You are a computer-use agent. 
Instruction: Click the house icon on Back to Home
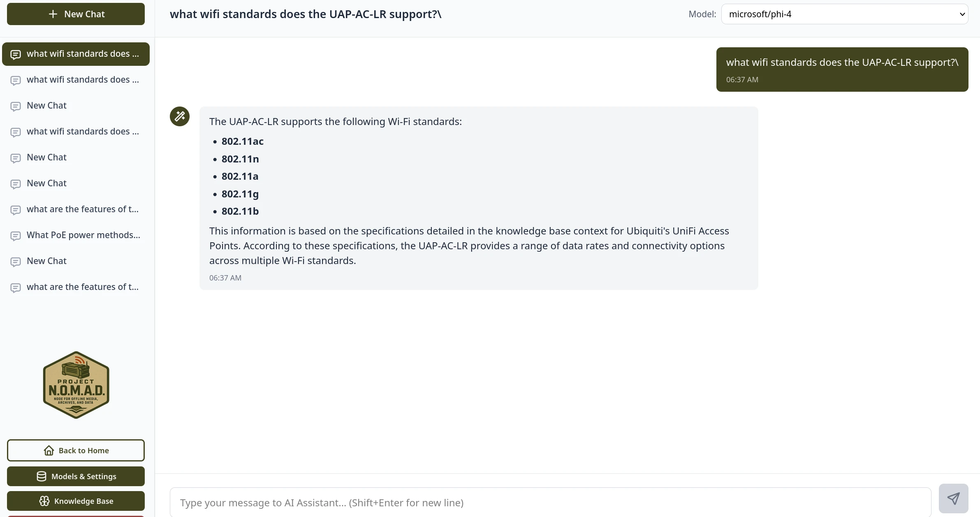pos(49,450)
